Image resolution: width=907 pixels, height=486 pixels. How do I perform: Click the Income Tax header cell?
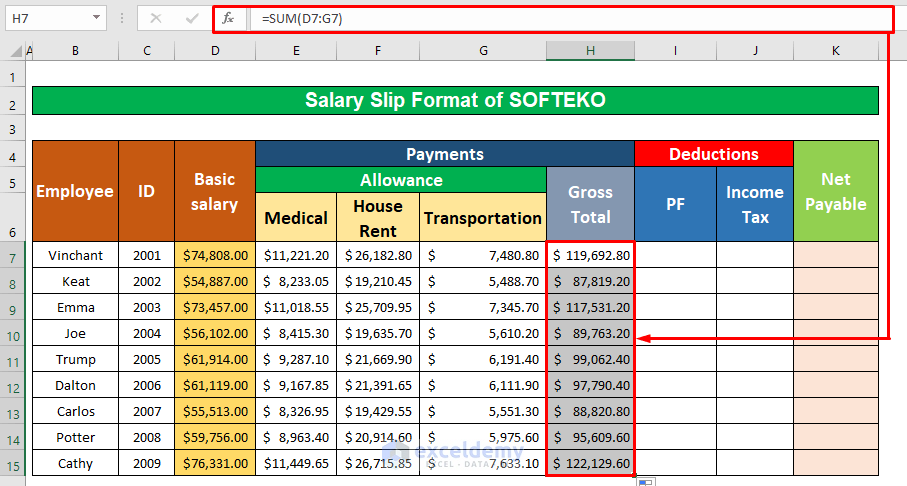(x=754, y=204)
